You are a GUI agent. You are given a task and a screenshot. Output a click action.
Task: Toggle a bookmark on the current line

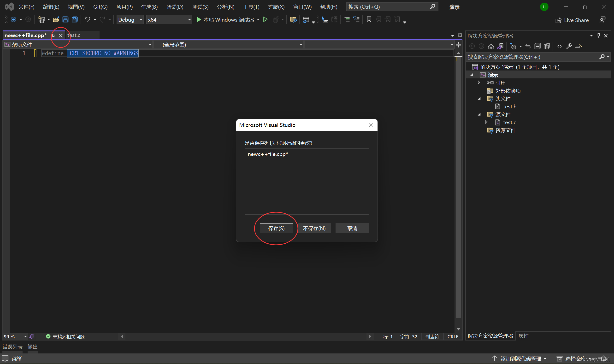pos(369,19)
